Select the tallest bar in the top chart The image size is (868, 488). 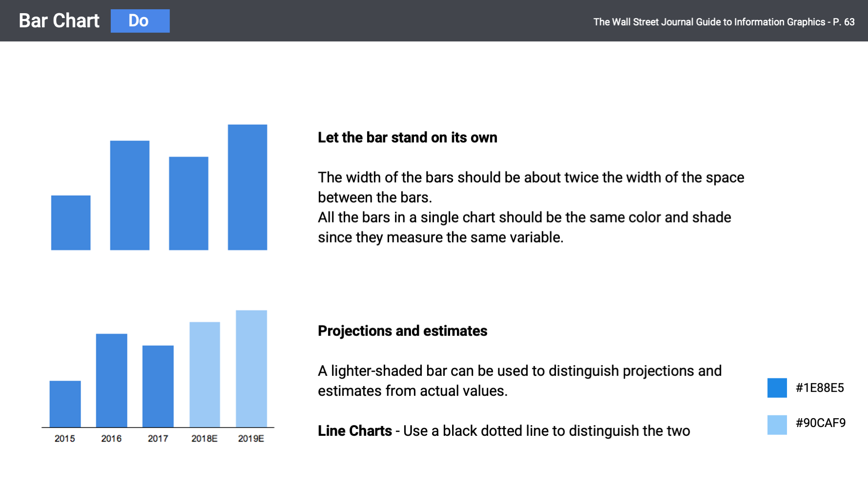click(x=247, y=187)
